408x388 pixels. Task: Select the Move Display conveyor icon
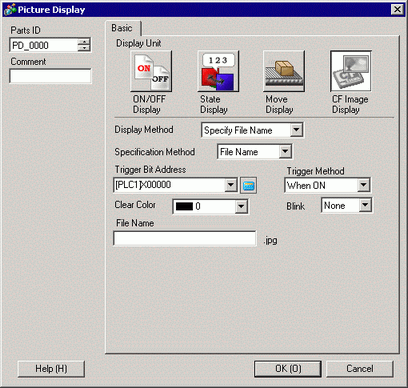(x=284, y=71)
